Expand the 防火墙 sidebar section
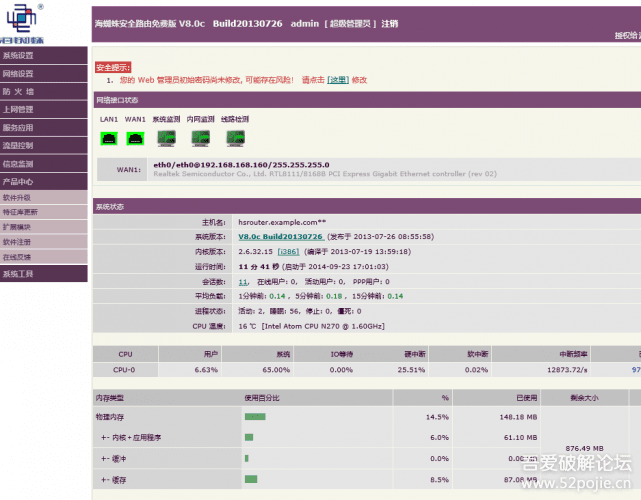Viewport: 641px width, 500px height. (x=18, y=92)
